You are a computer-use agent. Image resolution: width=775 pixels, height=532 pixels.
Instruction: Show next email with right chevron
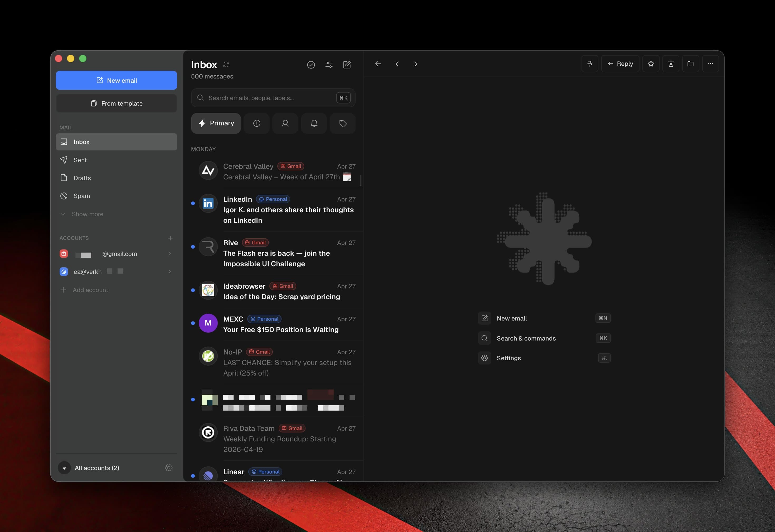pos(416,64)
